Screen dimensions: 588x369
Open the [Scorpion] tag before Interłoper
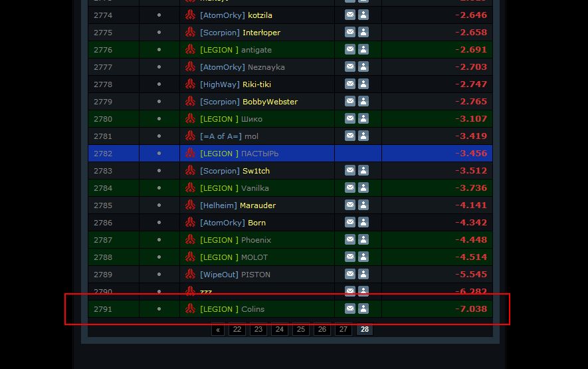(x=220, y=33)
